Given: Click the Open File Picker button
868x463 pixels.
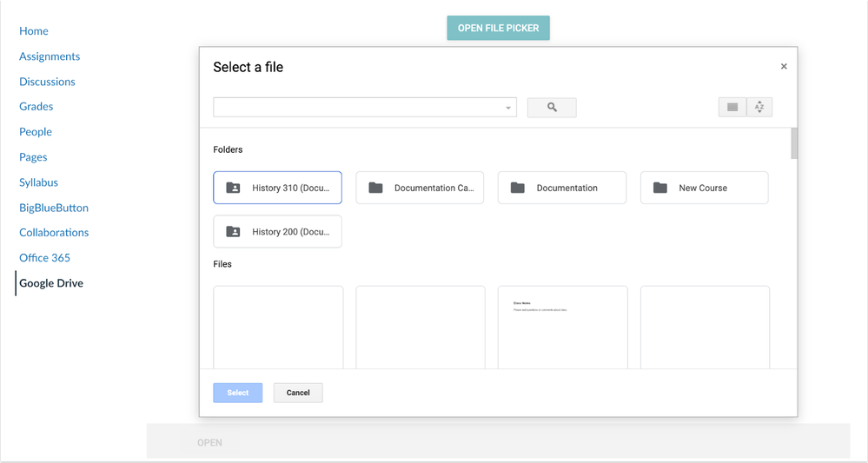Looking at the screenshot, I should pos(498,28).
